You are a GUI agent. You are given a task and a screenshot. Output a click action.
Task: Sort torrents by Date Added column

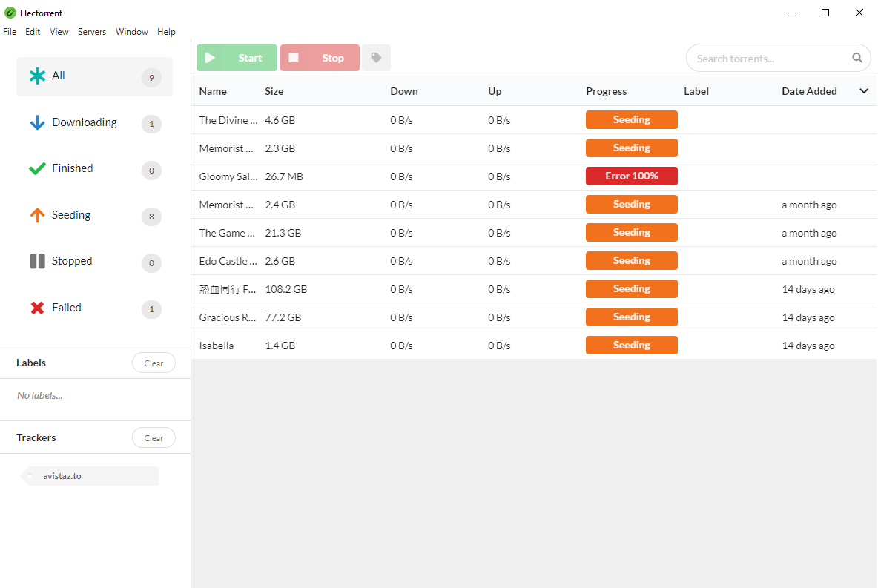click(809, 91)
